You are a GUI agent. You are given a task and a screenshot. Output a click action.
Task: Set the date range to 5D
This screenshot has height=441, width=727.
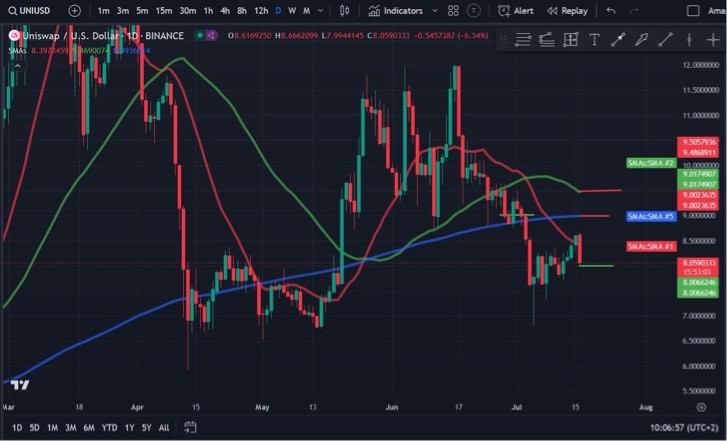click(34, 428)
